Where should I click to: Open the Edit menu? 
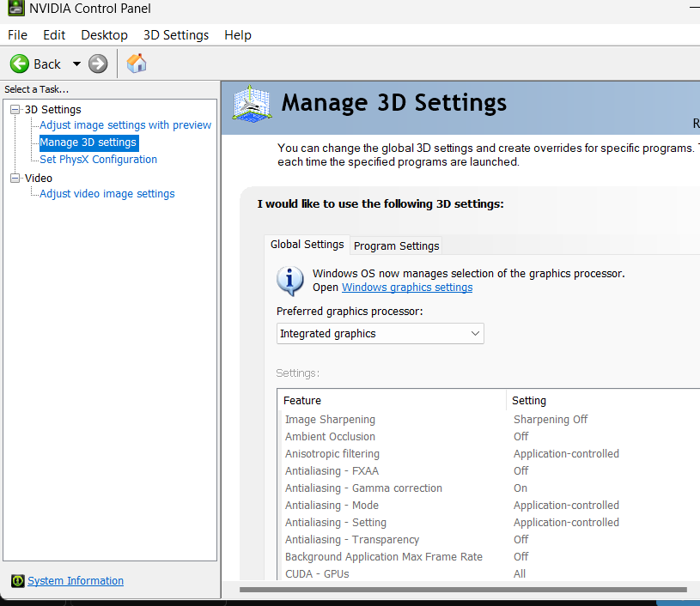tap(54, 35)
